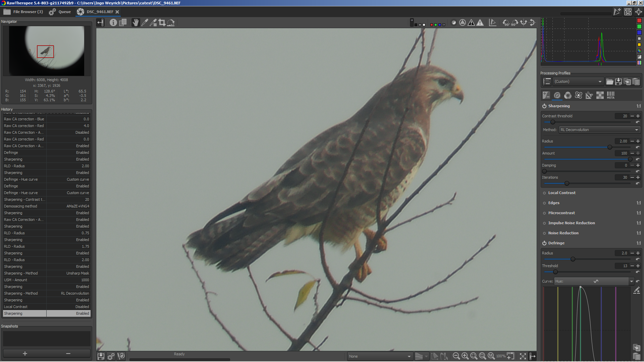Open processing profile (Custom) dropdown

pyautogui.click(x=578, y=81)
